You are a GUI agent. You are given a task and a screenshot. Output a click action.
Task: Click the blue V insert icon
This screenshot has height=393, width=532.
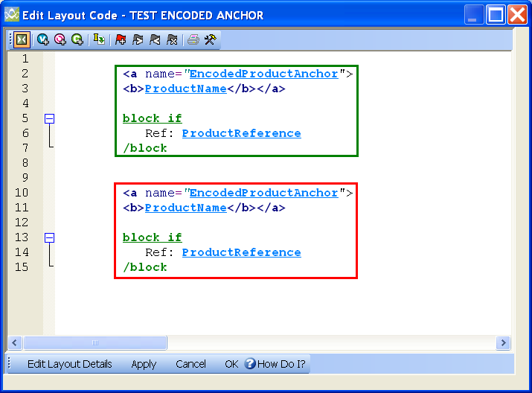(x=43, y=39)
